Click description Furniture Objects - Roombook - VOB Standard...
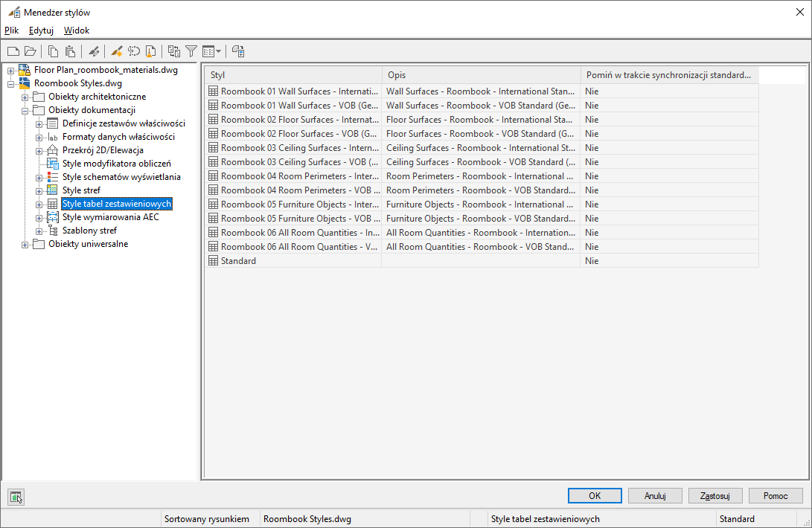 481,219
